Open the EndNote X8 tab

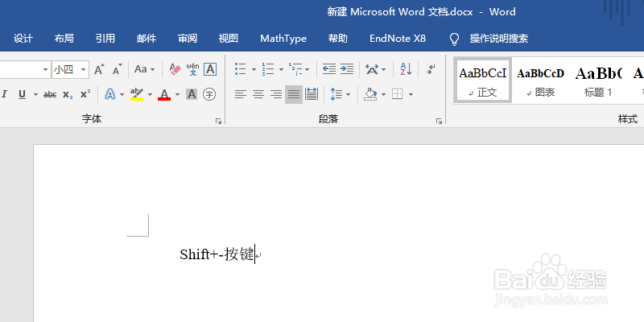[398, 39]
